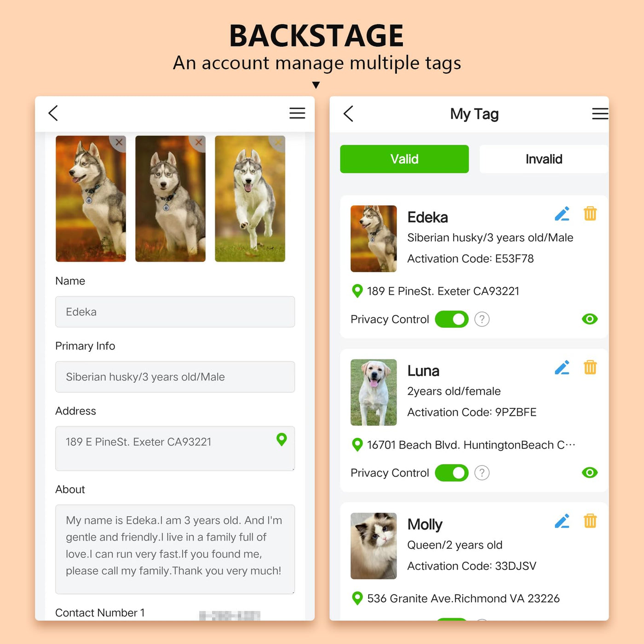This screenshot has width=644, height=644.
Task: Open hamburger menu on My Tag screen
Action: (x=600, y=114)
